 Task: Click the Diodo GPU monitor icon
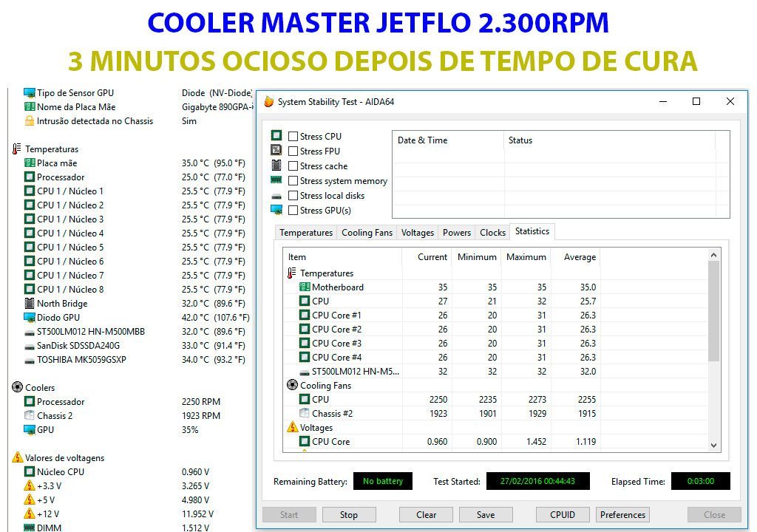[x=30, y=317]
